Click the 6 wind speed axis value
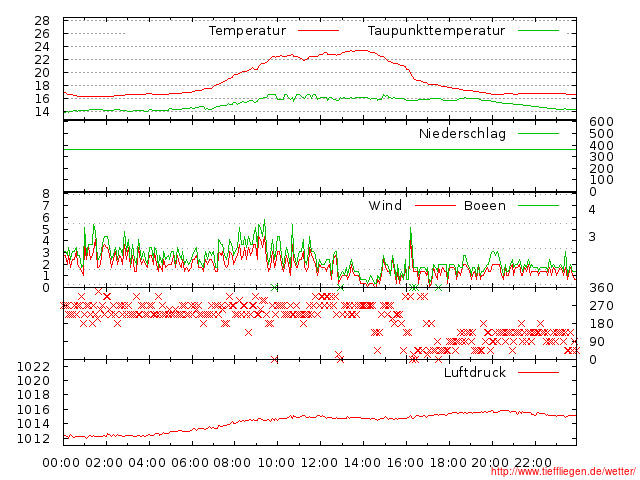 click(x=46, y=218)
